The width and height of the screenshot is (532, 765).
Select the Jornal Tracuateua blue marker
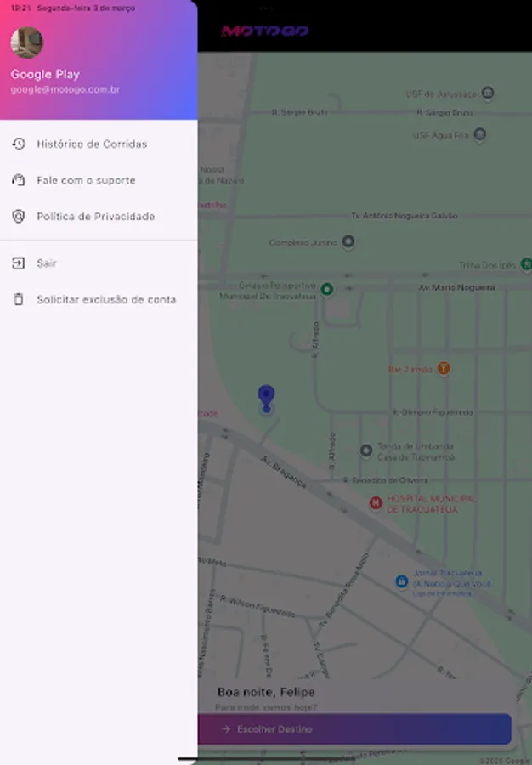coord(401,581)
